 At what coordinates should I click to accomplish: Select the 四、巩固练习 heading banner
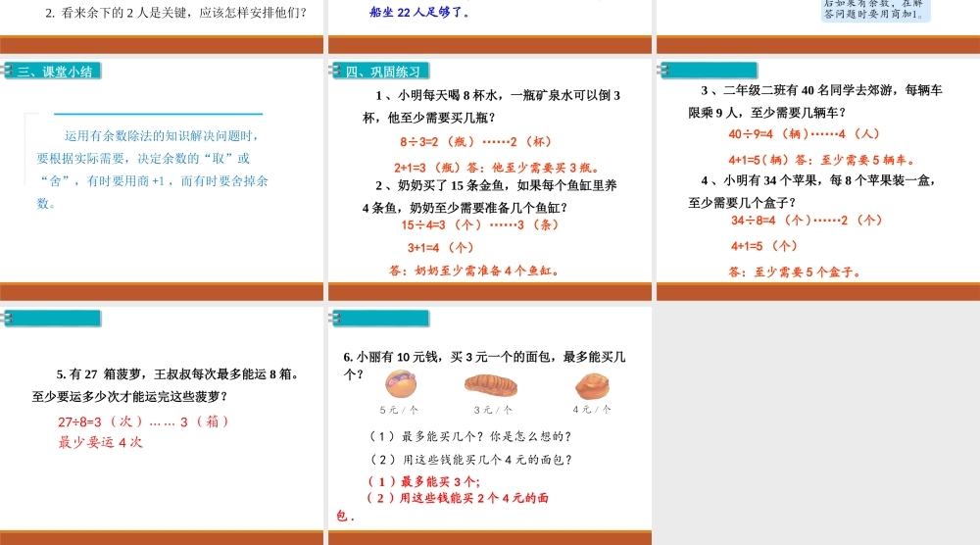tap(384, 72)
